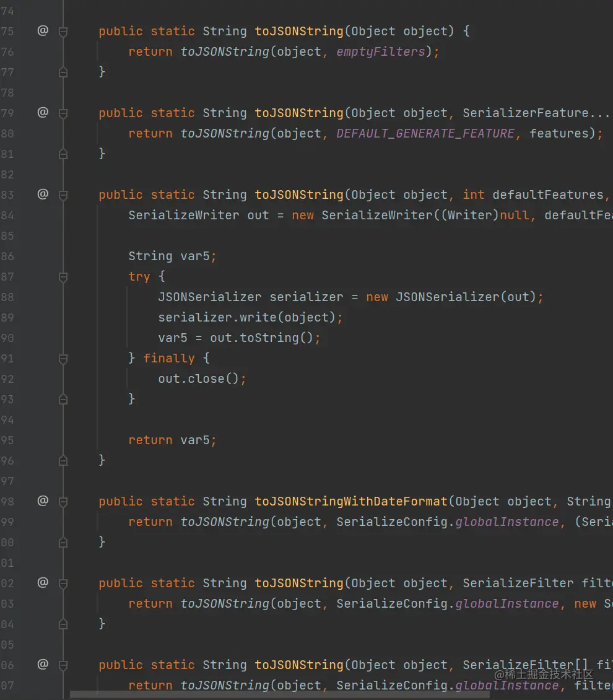Click the @ gutter icon on line 79

click(43, 112)
